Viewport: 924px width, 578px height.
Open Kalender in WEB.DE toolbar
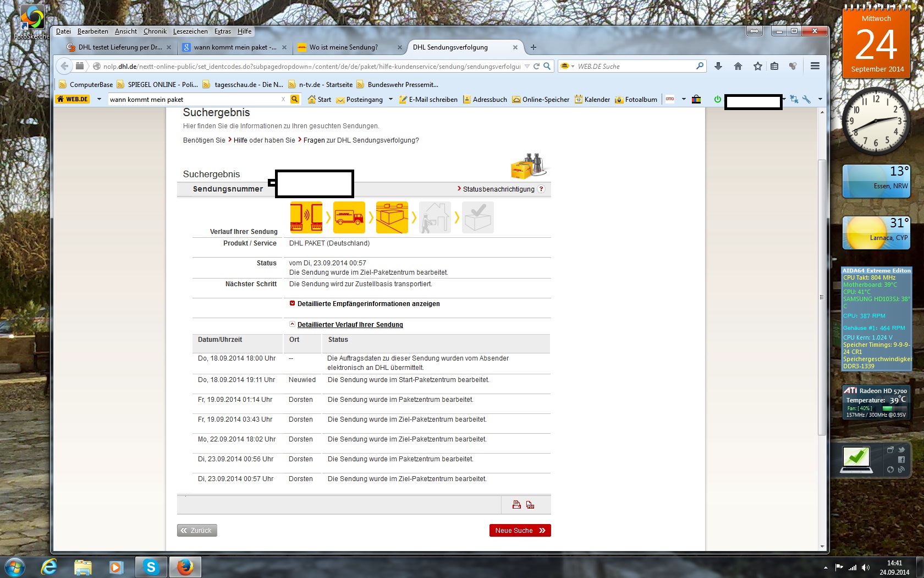592,100
